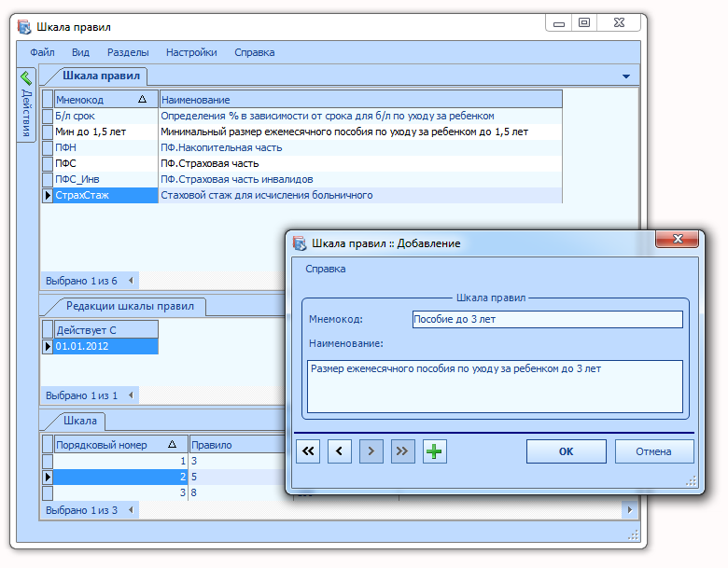
Task: Add new record with green plus
Action: click(435, 451)
